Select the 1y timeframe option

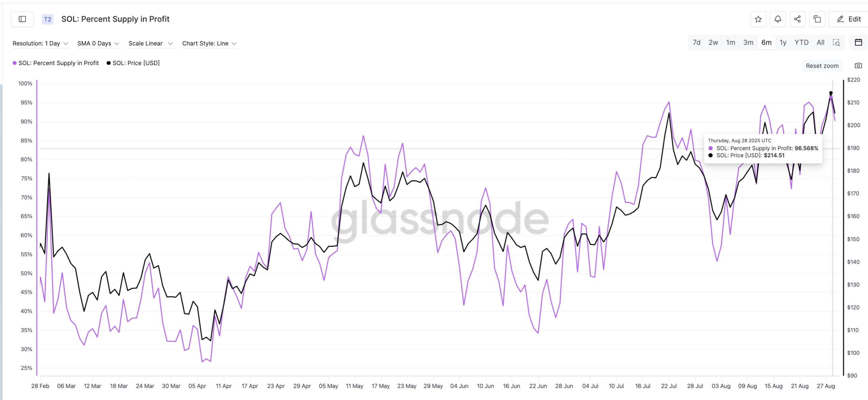(x=783, y=42)
